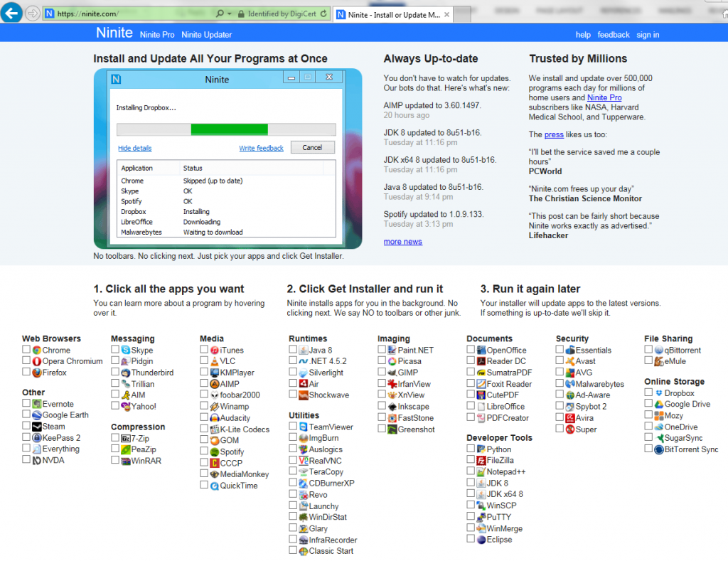Open the address bar search dropdown arrow
Image resolution: width=728 pixels, height=561 pixels.
click(230, 14)
